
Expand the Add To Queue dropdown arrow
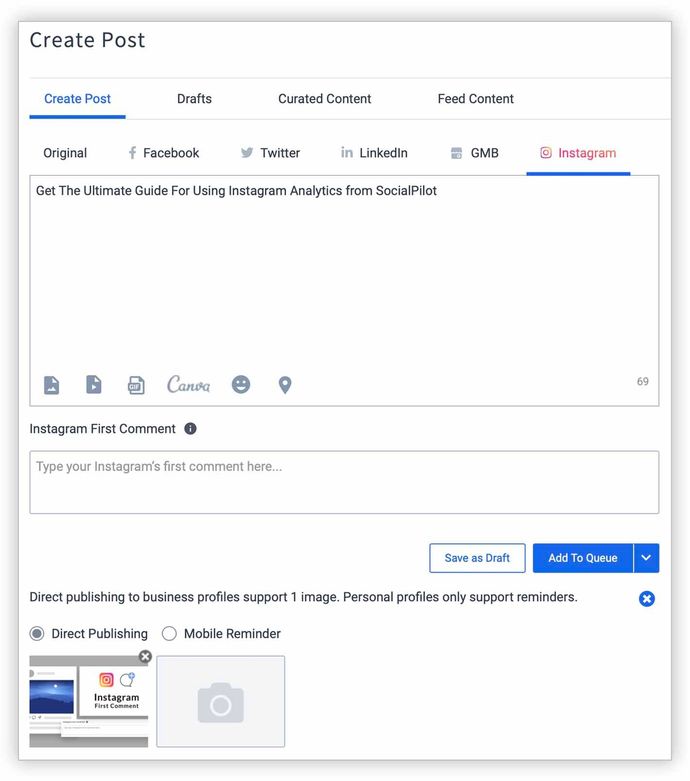[647, 558]
